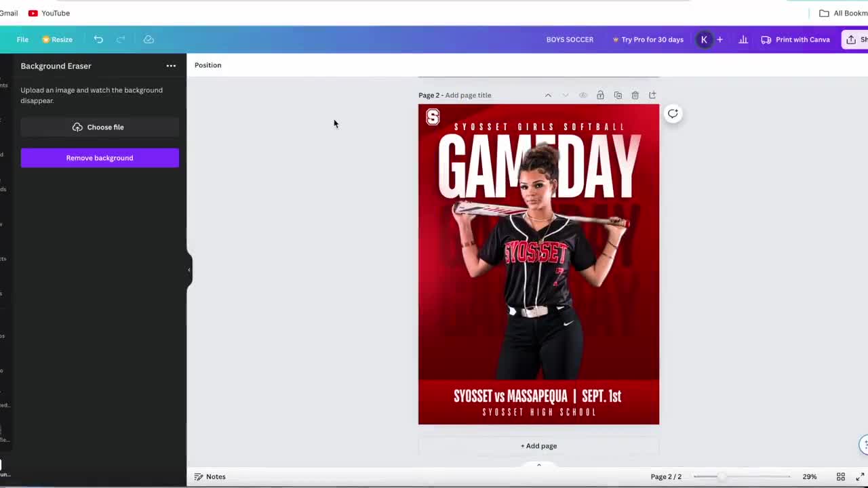Click Try Pro for 30 days
Image resolution: width=868 pixels, height=488 pixels.
point(648,39)
